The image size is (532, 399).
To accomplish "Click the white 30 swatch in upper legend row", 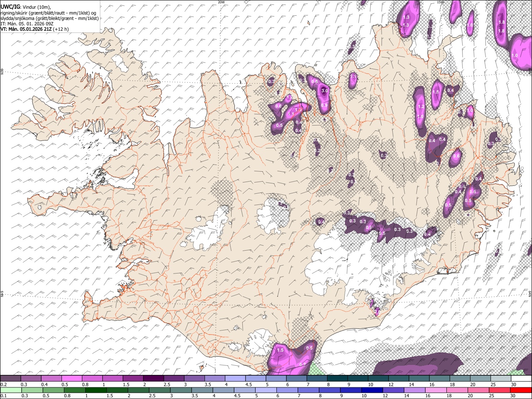I will pyautogui.click(x=521, y=379).
